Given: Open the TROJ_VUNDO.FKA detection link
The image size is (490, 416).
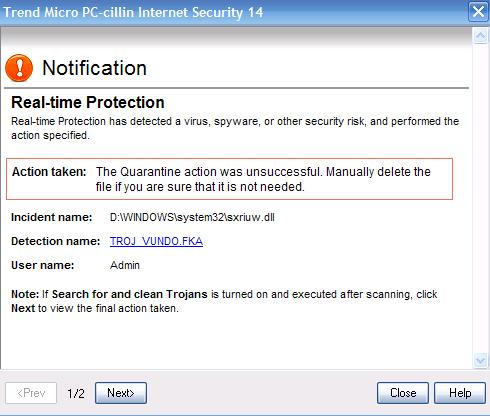Looking at the screenshot, I should tap(156, 241).
